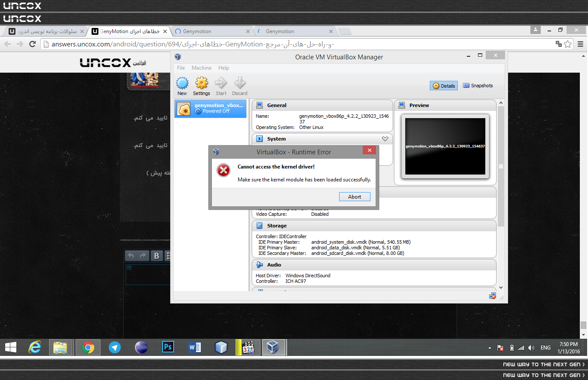The image size is (588, 380).
Task: Switch to VirtualBox in the taskbar
Action: tap(274, 347)
